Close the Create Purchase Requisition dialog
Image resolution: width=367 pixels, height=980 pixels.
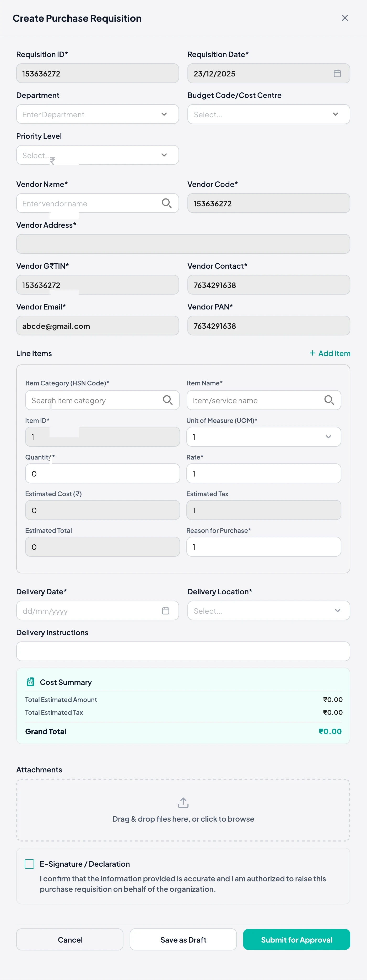coord(345,18)
